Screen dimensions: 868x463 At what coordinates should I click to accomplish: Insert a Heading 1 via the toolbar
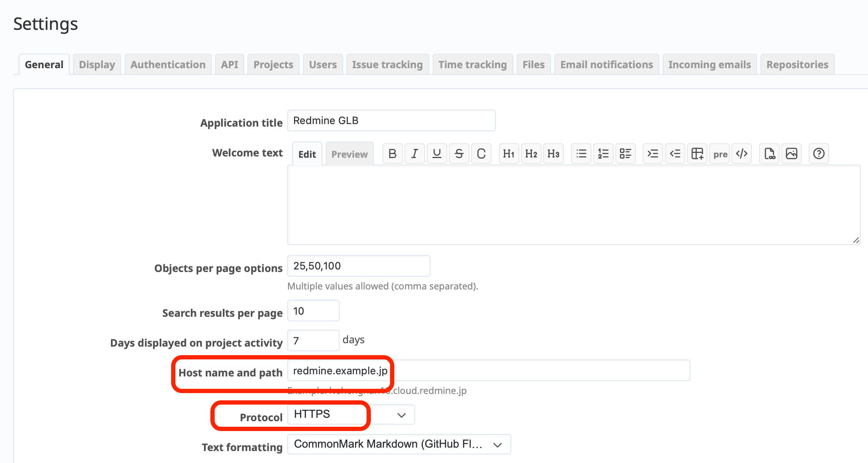509,153
